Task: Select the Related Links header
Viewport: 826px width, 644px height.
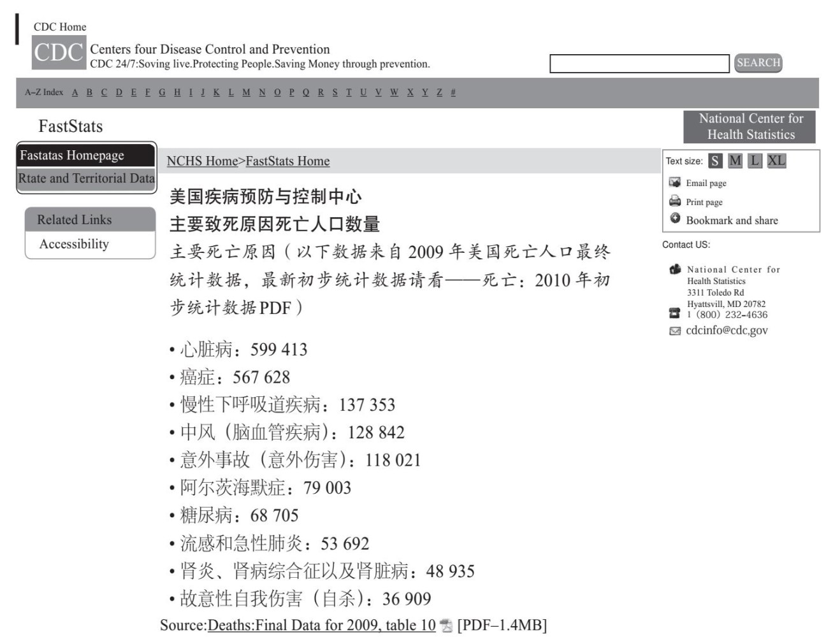Action: 90,220
